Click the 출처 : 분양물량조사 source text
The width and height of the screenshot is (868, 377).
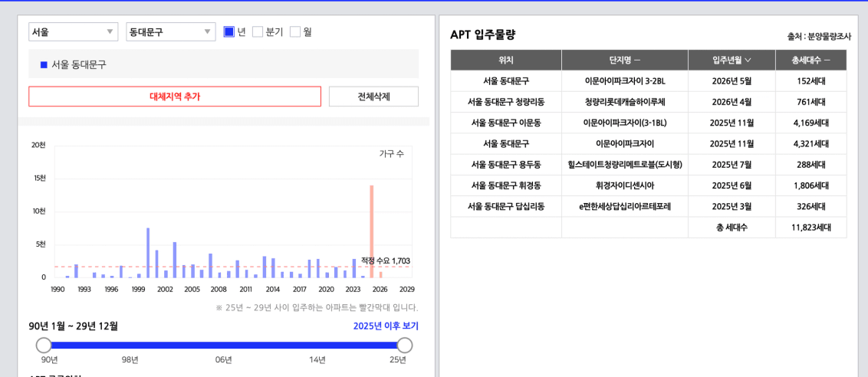coord(819,37)
